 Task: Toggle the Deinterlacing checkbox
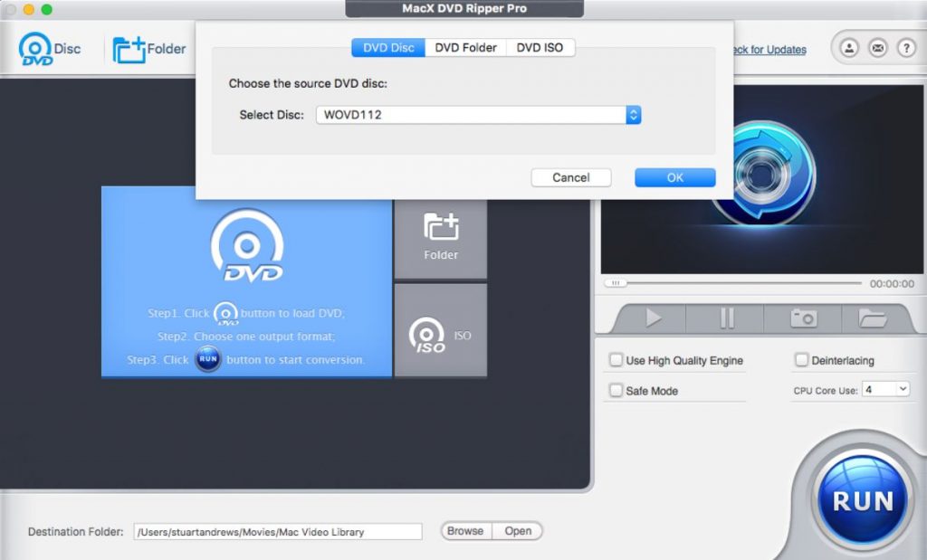click(802, 360)
